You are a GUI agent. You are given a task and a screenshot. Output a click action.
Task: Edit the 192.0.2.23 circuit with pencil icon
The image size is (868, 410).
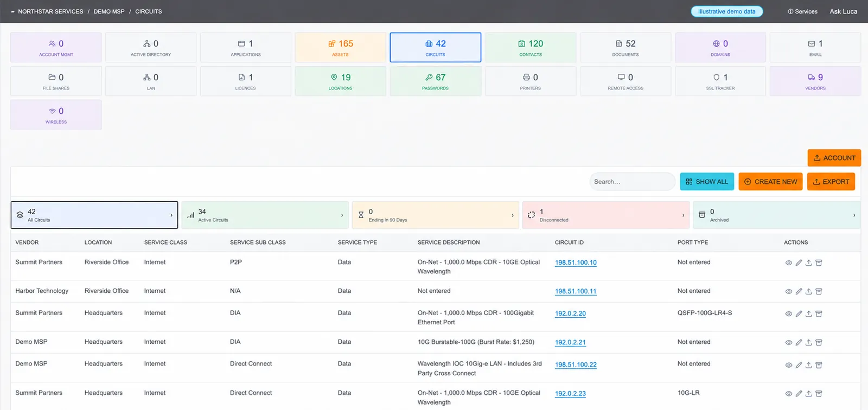point(799,394)
